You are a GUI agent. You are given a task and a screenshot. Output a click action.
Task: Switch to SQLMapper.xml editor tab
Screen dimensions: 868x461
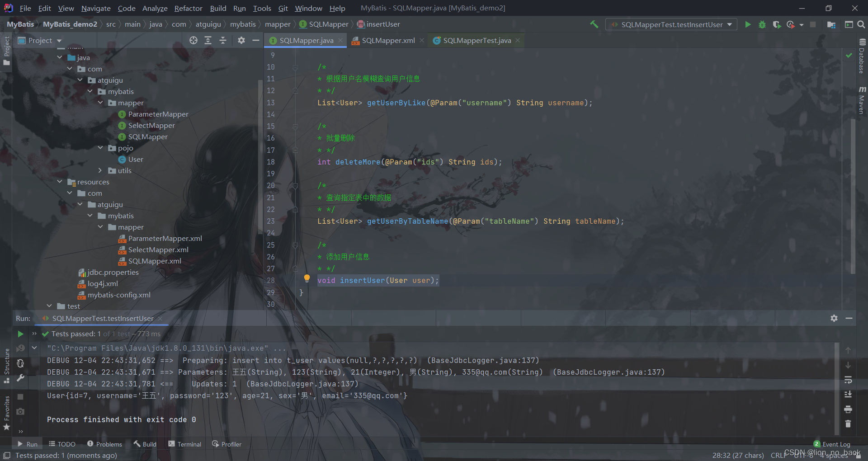click(388, 40)
